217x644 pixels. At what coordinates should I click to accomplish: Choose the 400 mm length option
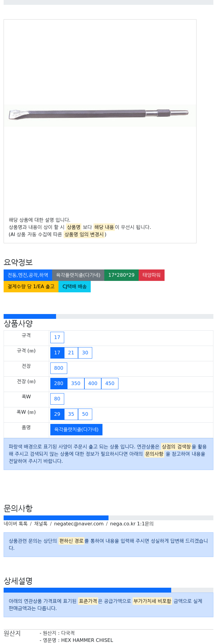pos(93,384)
